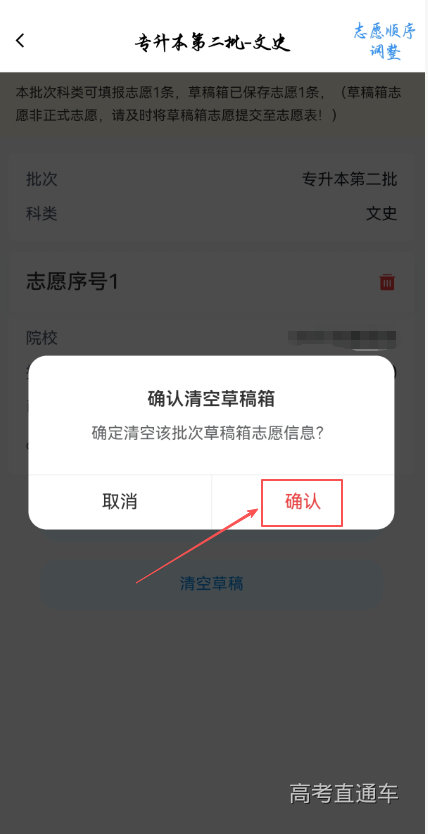Tap the 院校 field label
Screen dimensions: 428x834
tap(41, 338)
